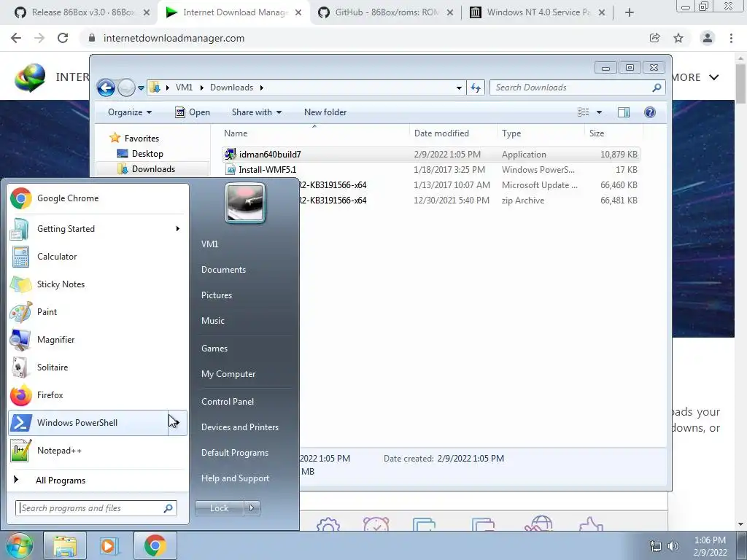Open Firefox from the Start menu
Screen dimensions: 747x560
tap(98, 394)
